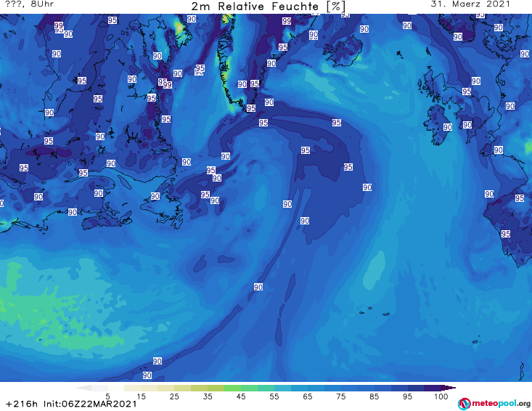Click the date '31. Maerz 2021'
The height and width of the screenshot is (411, 532).
[470, 4]
